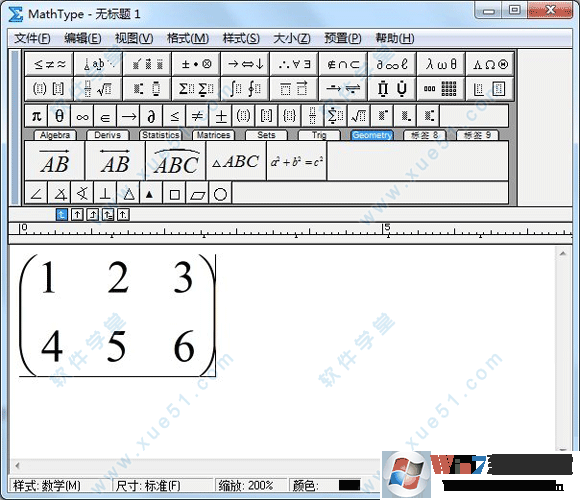Insert the right arrow symbol

(128, 116)
